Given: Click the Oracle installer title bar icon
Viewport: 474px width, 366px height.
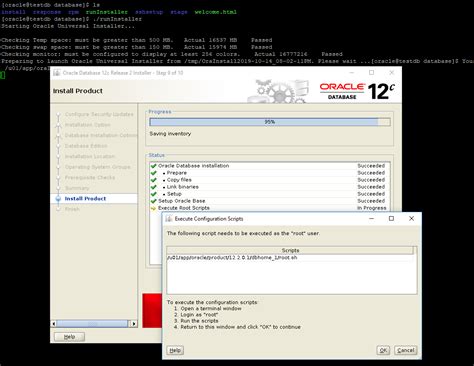Looking at the screenshot, I should pyautogui.click(x=57, y=73).
